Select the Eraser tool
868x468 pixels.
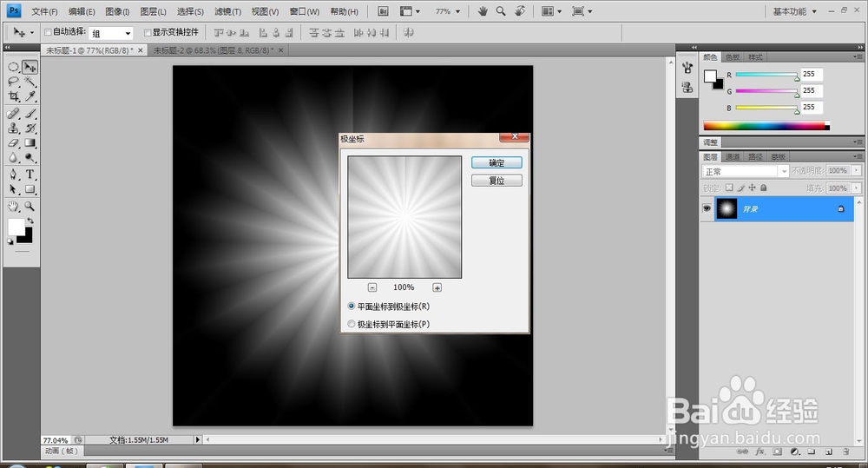(14, 143)
